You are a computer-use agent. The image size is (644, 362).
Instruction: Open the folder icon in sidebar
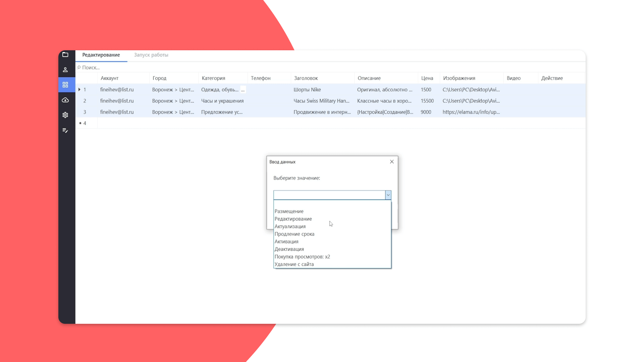(65, 55)
